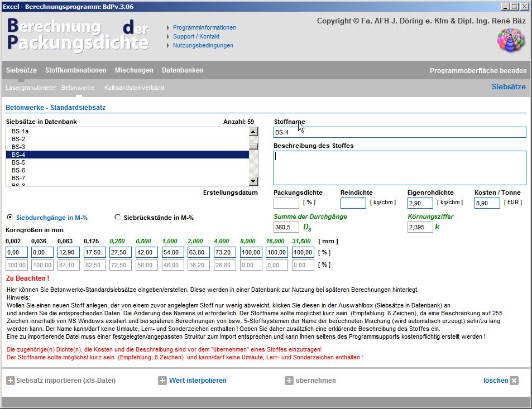Click the Summe der Durchgänge field 360,5

[x=286, y=227]
